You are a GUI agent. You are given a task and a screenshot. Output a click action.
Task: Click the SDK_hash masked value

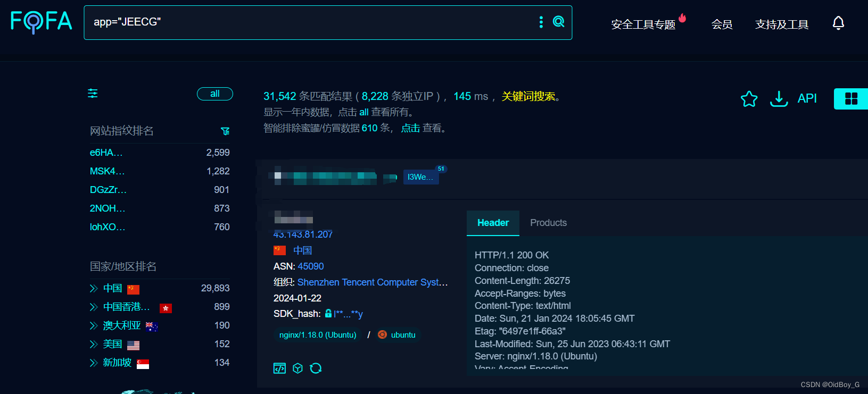click(x=348, y=314)
